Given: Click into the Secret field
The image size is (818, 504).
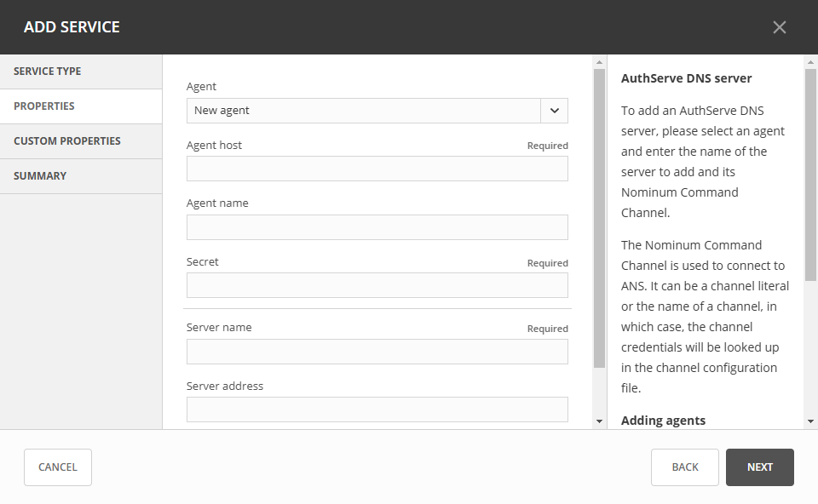Looking at the screenshot, I should click(x=377, y=285).
